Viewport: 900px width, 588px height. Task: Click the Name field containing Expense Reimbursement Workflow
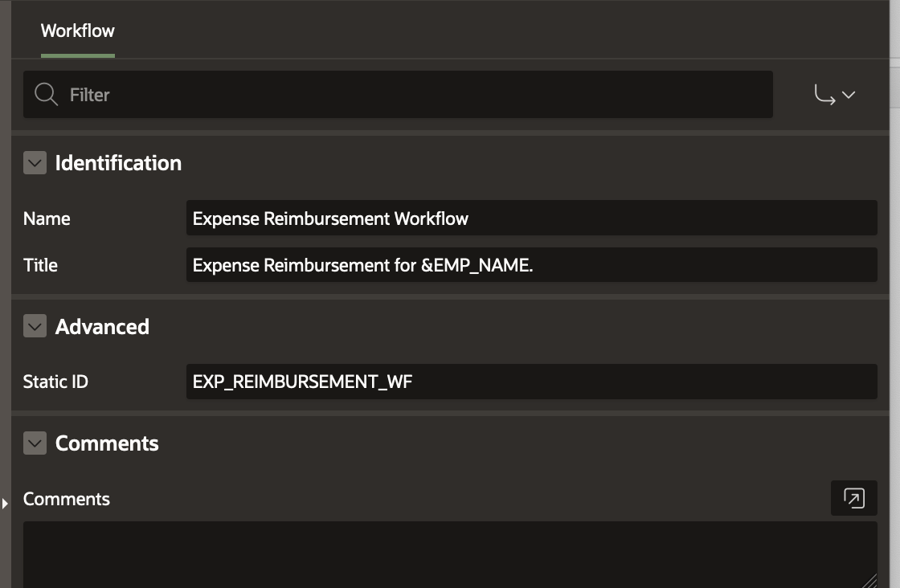pyautogui.click(x=530, y=218)
